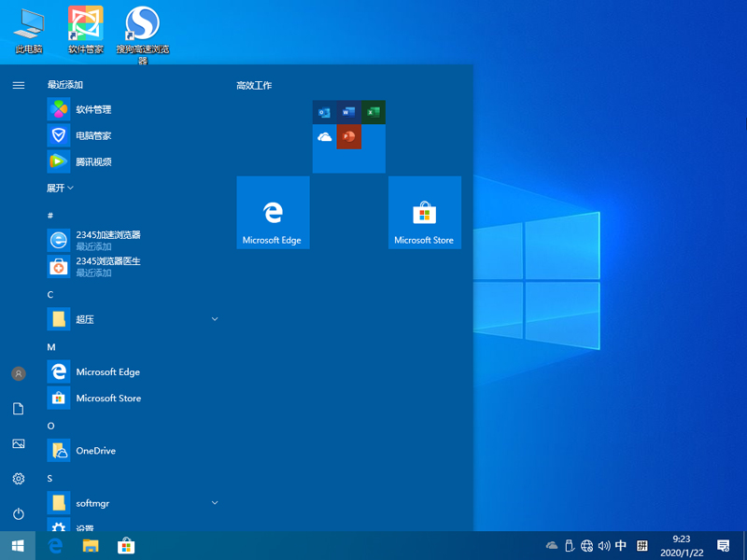Open the user account icon in sidebar
The image size is (747, 560).
click(18, 373)
